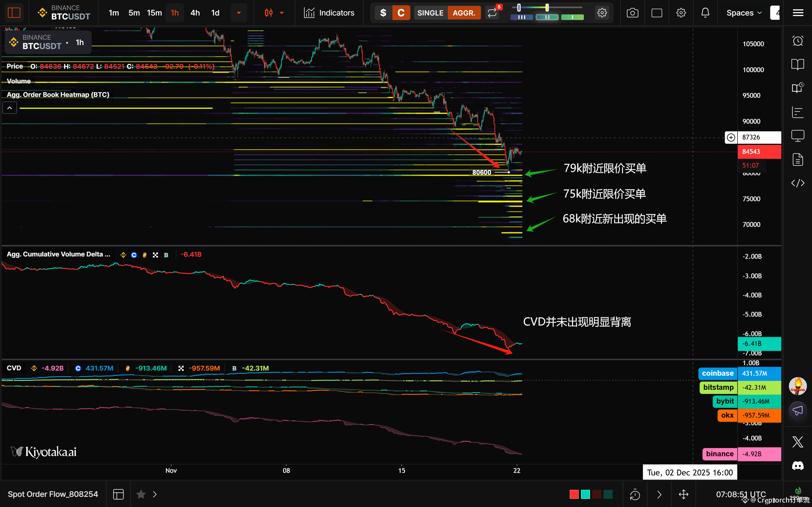The height and width of the screenshot is (507, 812).
Task: Collapse the indicator legend chevron
Action: [10, 108]
